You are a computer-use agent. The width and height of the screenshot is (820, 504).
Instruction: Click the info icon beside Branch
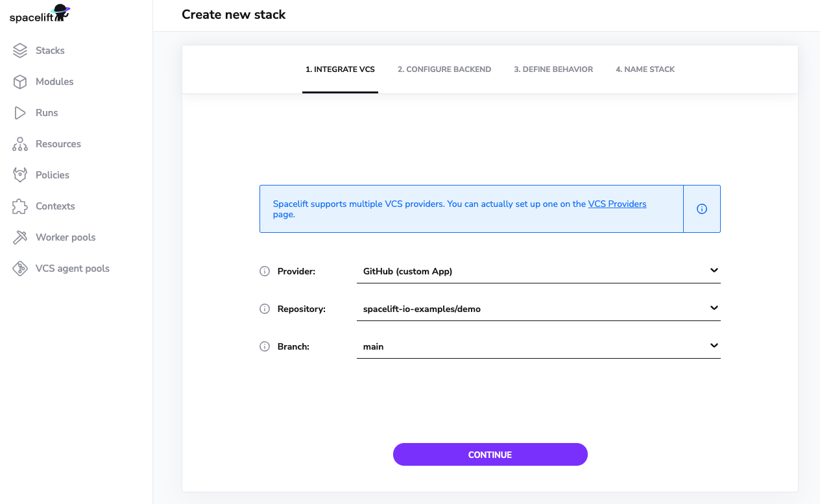point(265,346)
